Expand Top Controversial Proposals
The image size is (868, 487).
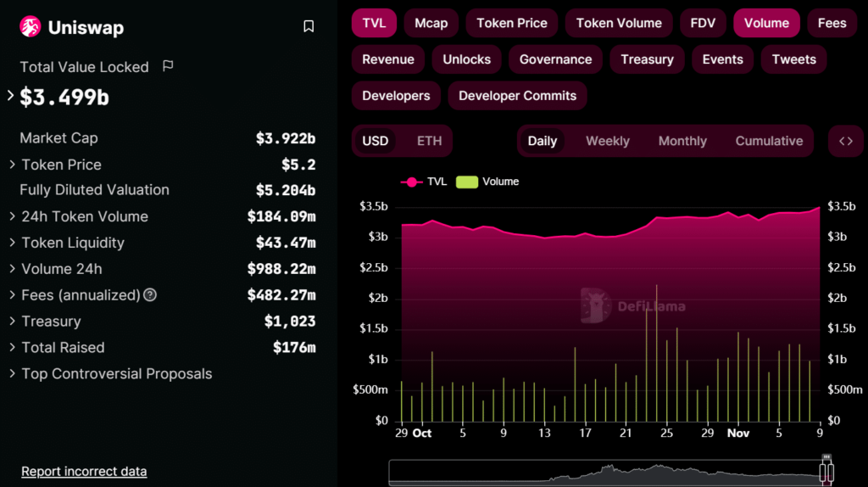[x=13, y=374]
